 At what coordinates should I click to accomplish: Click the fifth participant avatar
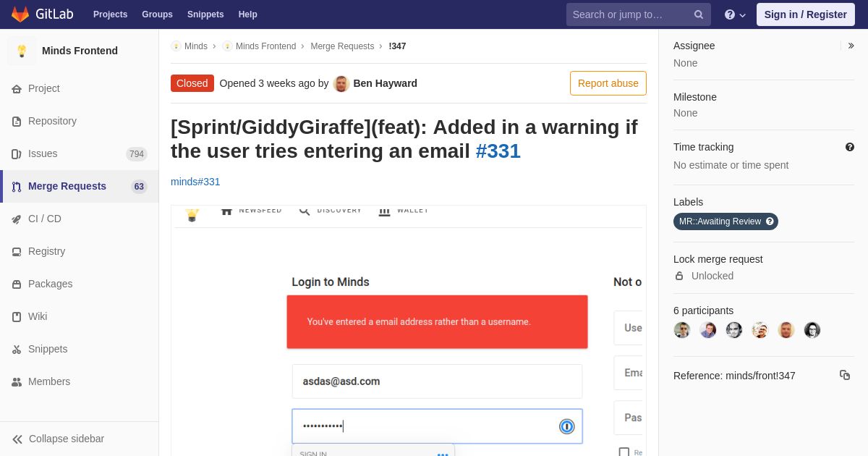[x=786, y=330]
